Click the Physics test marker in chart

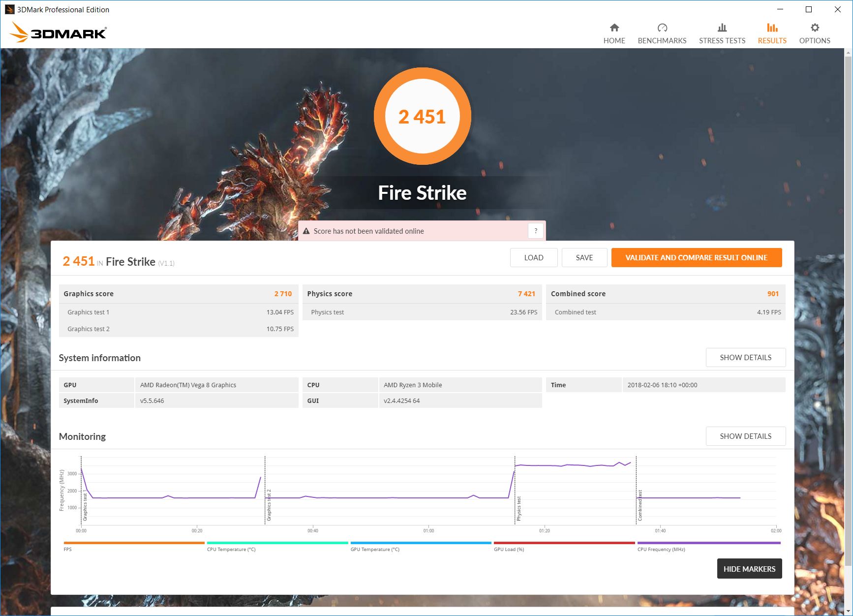tap(518, 509)
